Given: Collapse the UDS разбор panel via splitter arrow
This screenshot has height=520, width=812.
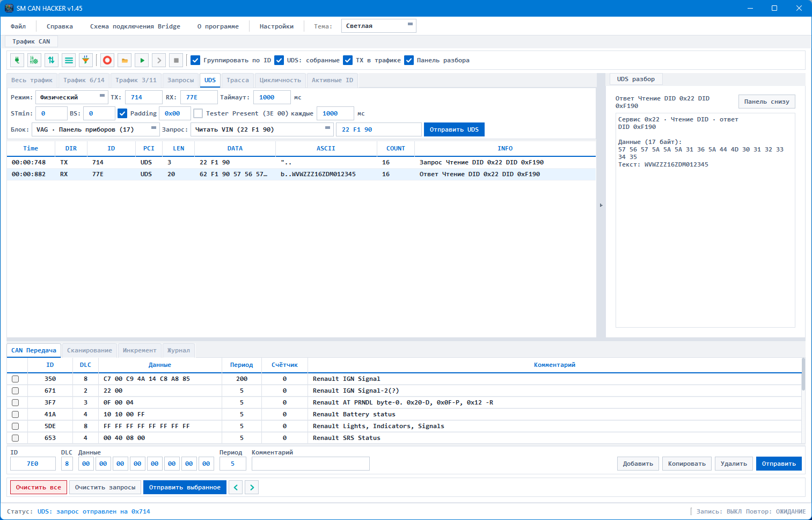Looking at the screenshot, I should [x=601, y=205].
